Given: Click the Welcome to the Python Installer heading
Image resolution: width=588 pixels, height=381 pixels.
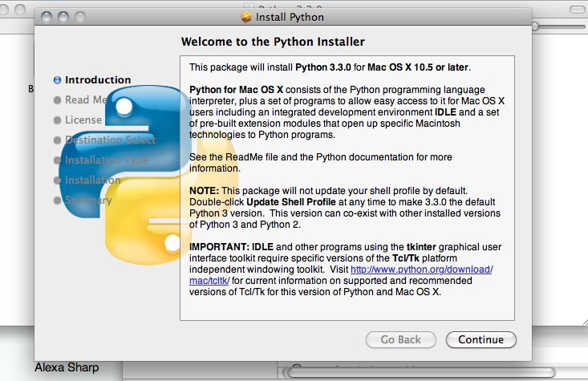Looking at the screenshot, I should [273, 42].
